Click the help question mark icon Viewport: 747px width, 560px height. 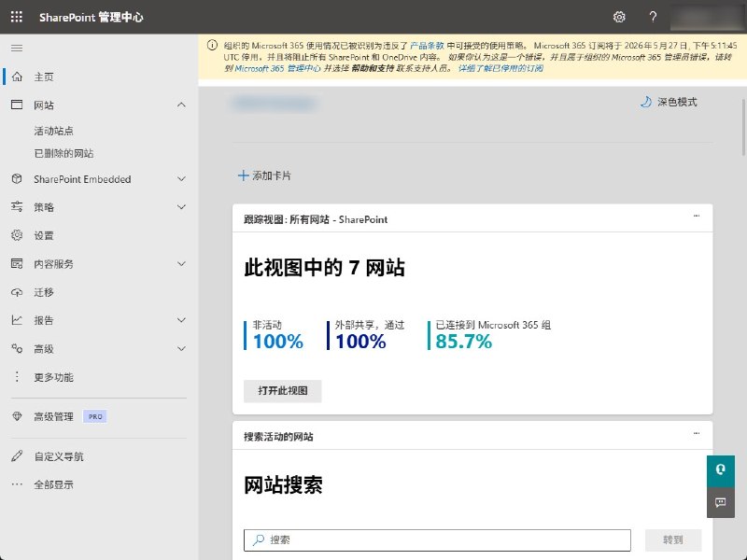click(x=653, y=17)
